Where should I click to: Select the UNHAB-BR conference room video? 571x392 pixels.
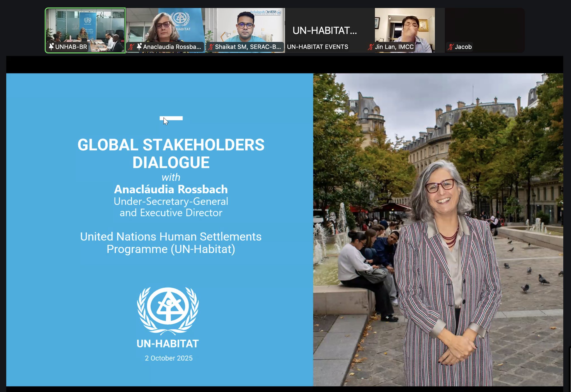pyautogui.click(x=85, y=26)
